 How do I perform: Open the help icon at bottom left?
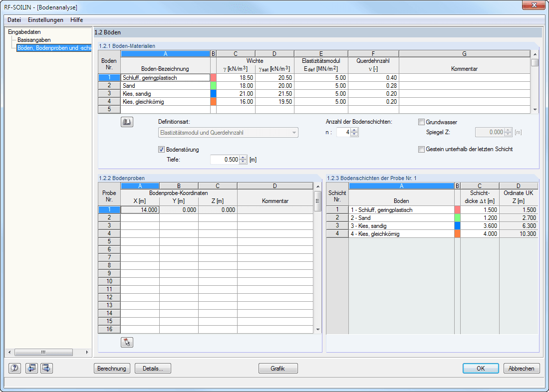point(14,368)
